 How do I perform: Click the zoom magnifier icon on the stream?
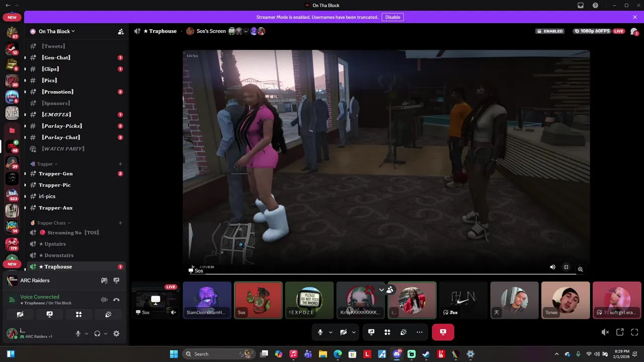580,269
